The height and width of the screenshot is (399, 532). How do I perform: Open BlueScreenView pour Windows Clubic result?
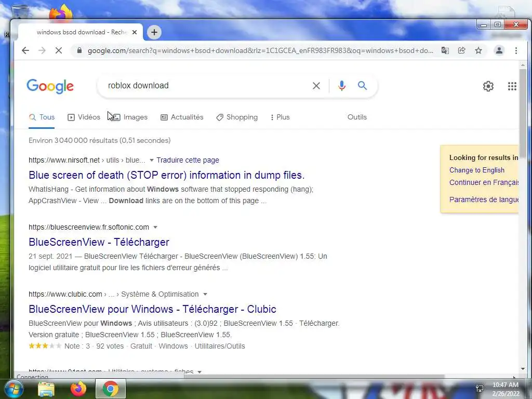tap(152, 309)
